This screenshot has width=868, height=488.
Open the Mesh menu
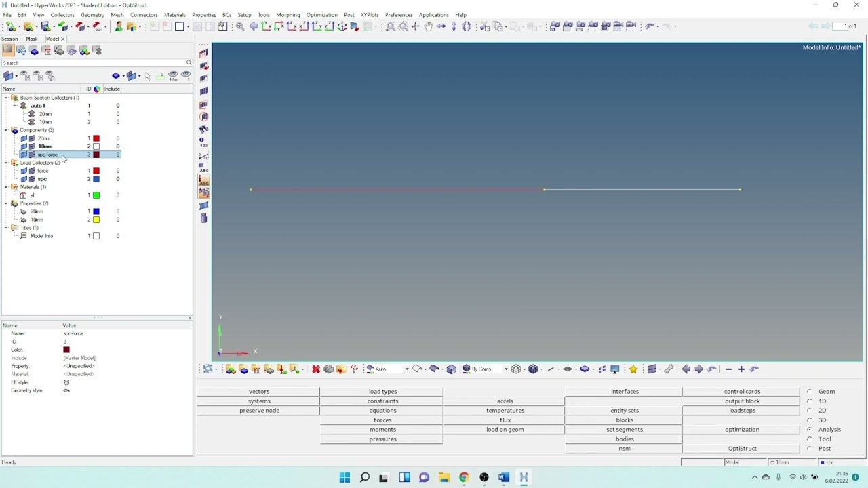117,15
